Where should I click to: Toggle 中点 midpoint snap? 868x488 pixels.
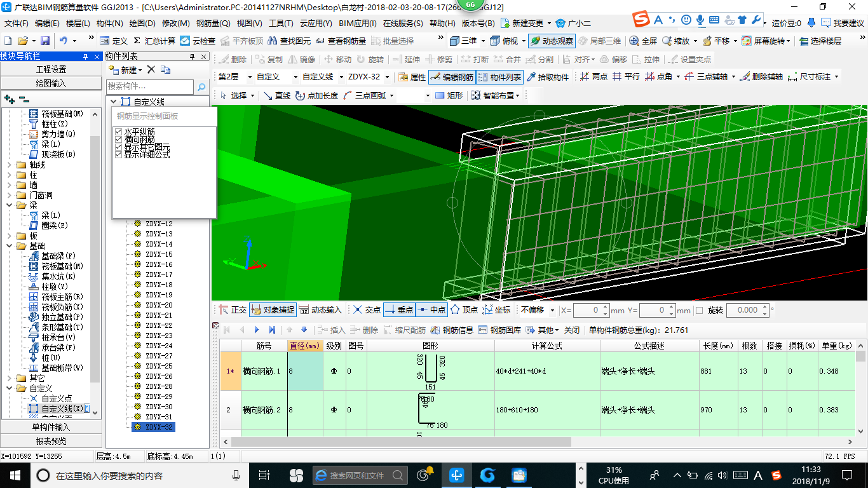[x=431, y=310]
